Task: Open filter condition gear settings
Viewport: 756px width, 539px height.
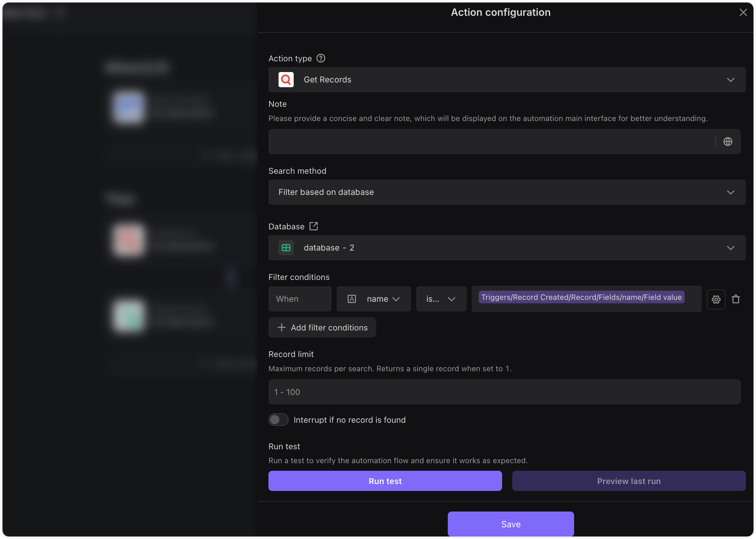Action: [x=716, y=300]
